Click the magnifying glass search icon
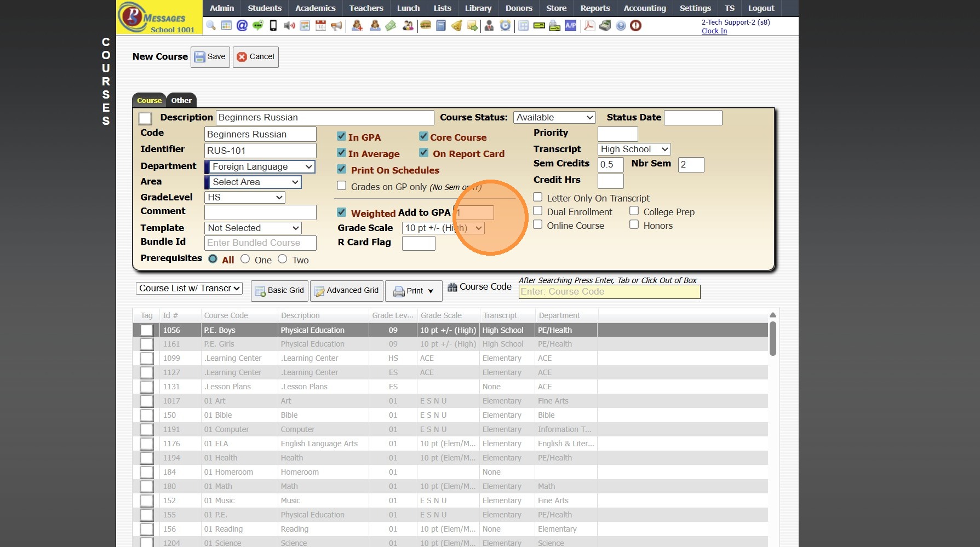Screen dimensions: 980x547 pyautogui.click(x=211, y=26)
